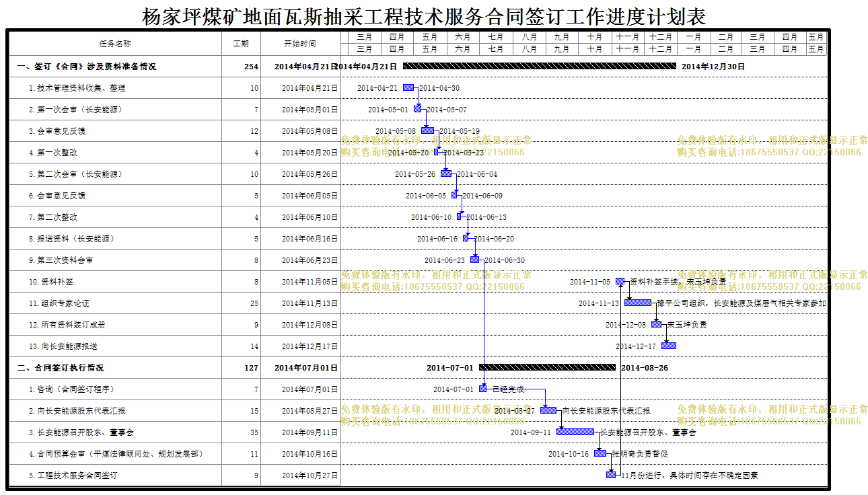Click the 工期 column header
Screen dimensions: 868x495
point(241,43)
